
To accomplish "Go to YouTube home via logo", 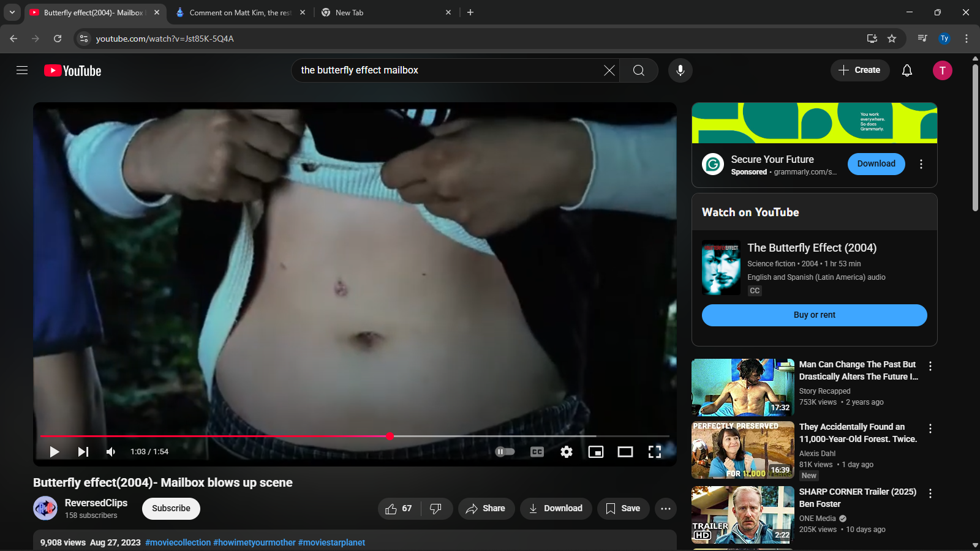I will point(73,71).
